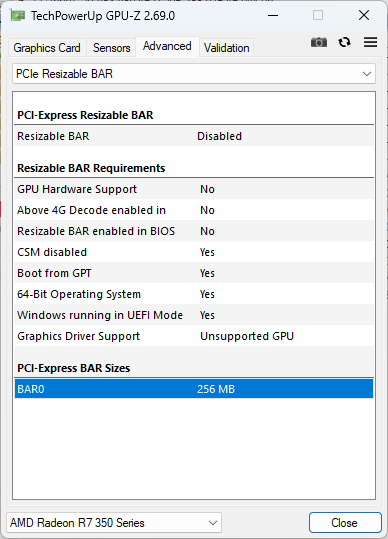388x539 pixels.
Task: Open the hamburger menu icon
Action: click(x=370, y=42)
